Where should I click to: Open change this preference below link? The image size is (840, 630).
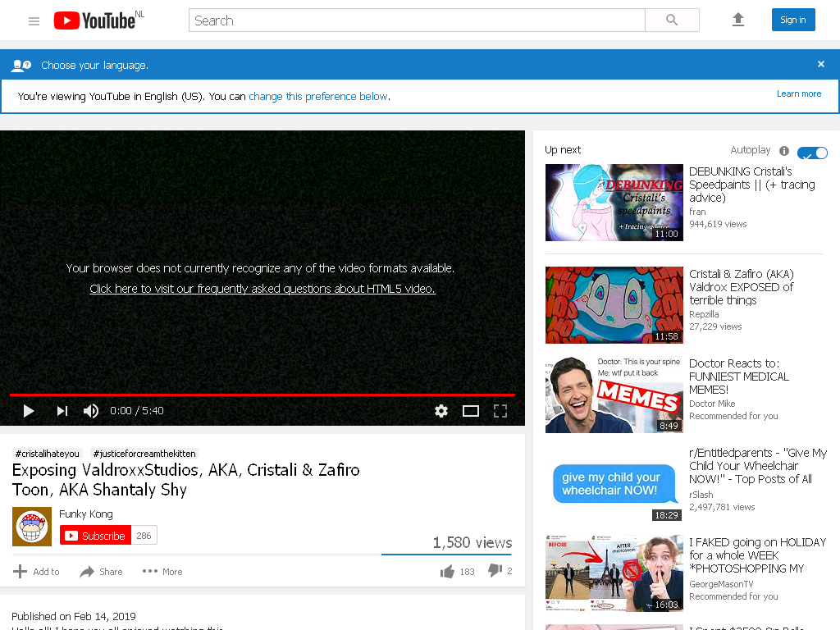[x=318, y=97]
